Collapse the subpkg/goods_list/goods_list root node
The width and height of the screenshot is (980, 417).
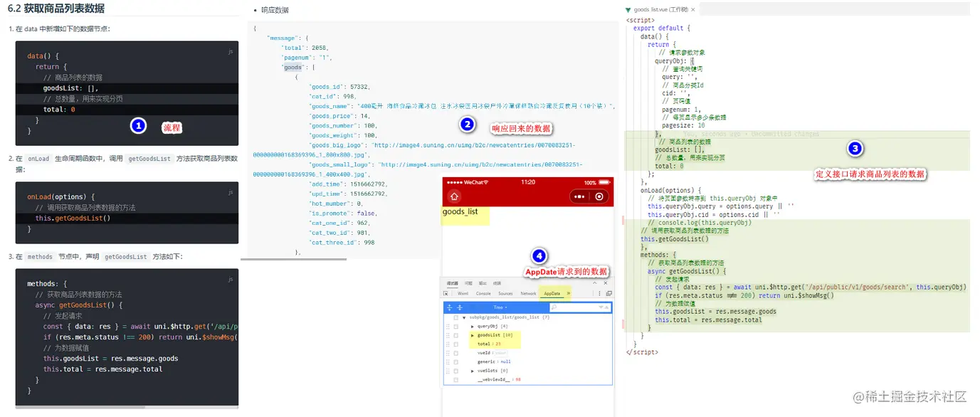[464, 318]
